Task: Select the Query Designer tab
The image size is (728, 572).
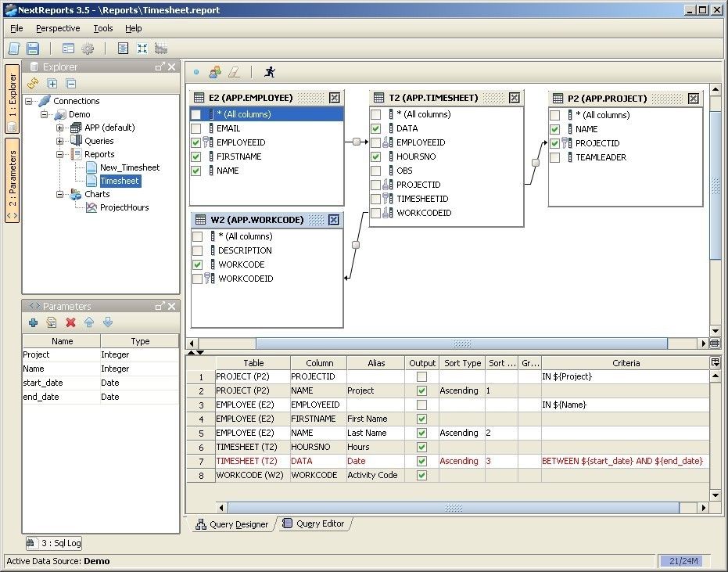Action: [232, 524]
